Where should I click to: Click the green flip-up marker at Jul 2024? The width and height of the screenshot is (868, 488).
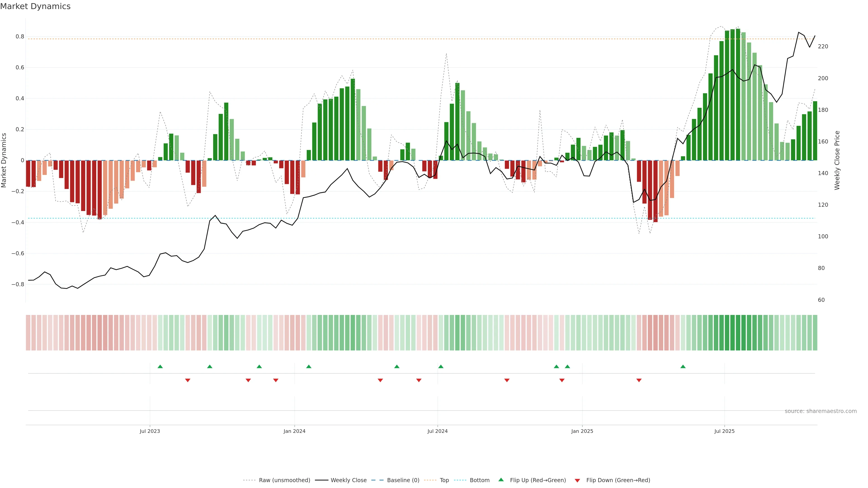(x=441, y=366)
